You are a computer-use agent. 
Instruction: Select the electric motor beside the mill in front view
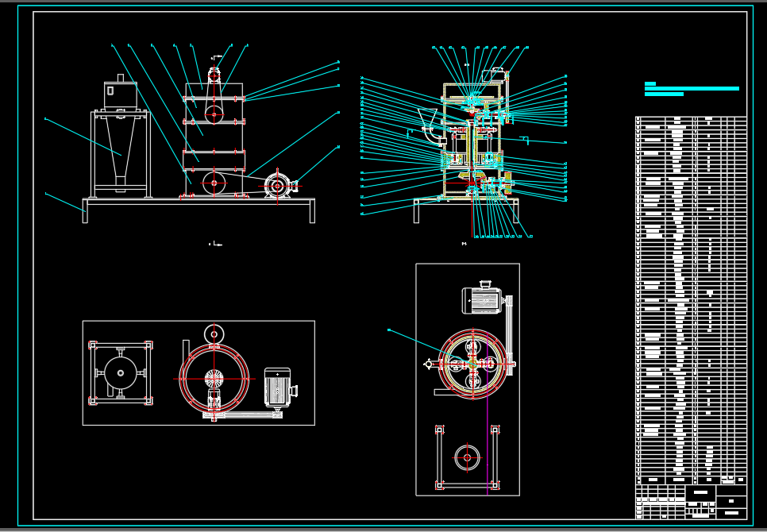click(279, 186)
